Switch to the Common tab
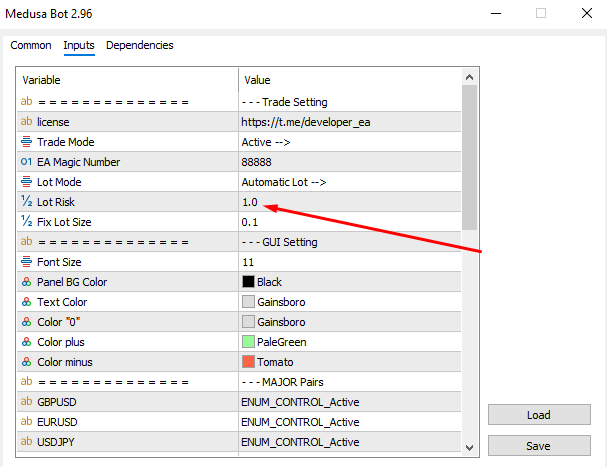Image resolution: width=607 pixels, height=467 pixels. pyautogui.click(x=31, y=45)
